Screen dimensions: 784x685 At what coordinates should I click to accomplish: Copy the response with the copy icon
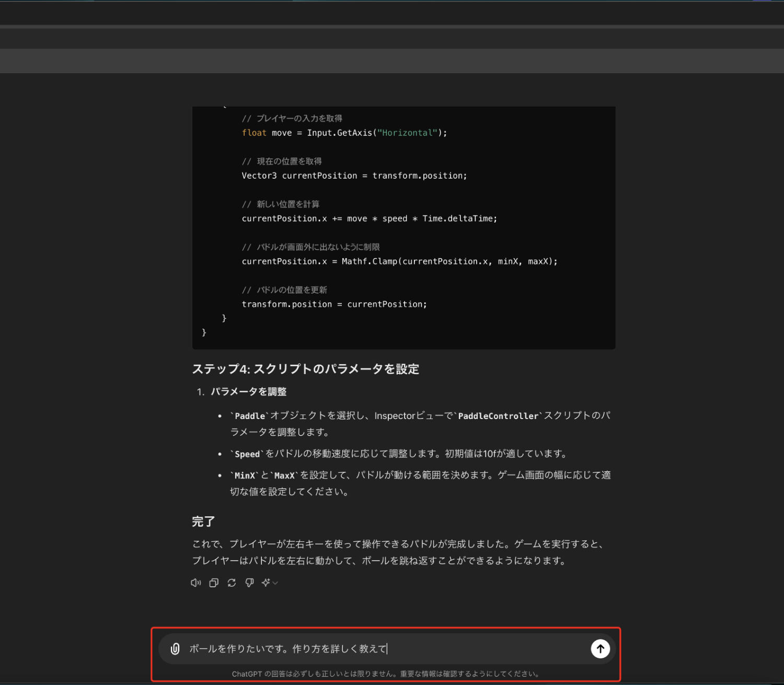coord(214,583)
